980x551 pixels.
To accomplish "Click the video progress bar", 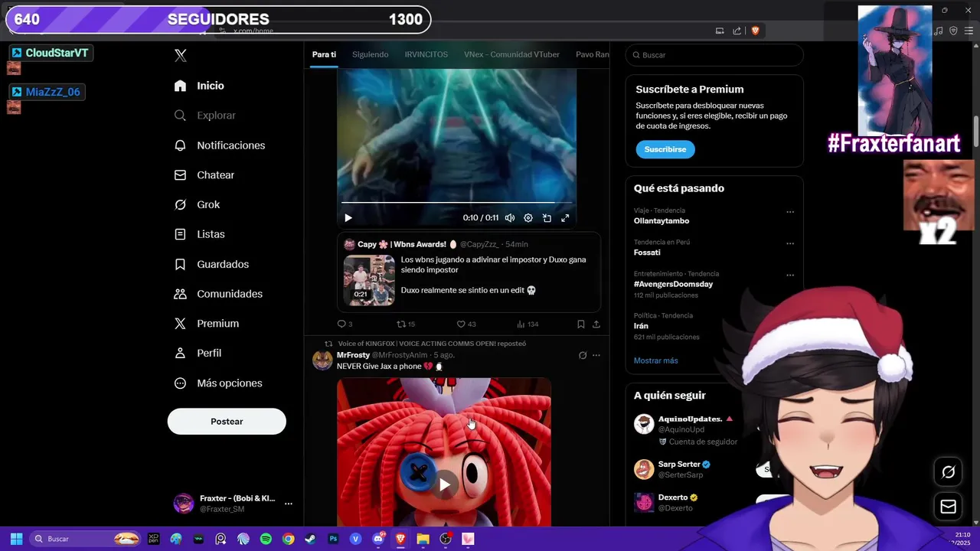I will [456, 203].
